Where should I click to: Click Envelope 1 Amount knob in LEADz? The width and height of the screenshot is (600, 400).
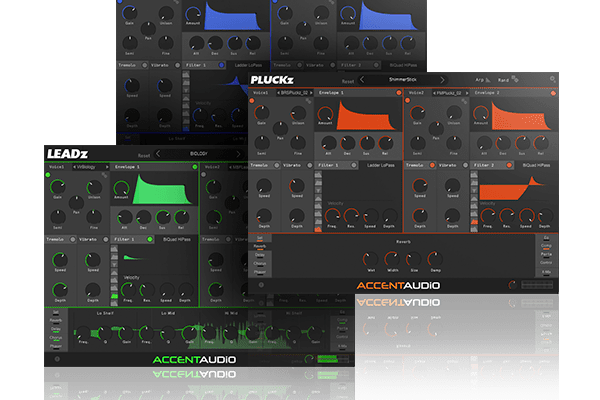(121, 188)
